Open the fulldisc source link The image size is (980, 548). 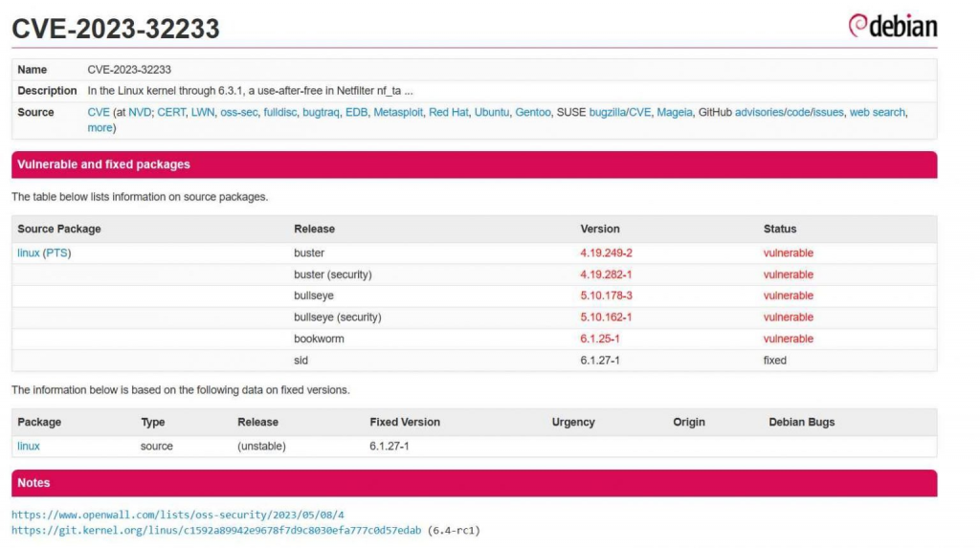pyautogui.click(x=279, y=112)
